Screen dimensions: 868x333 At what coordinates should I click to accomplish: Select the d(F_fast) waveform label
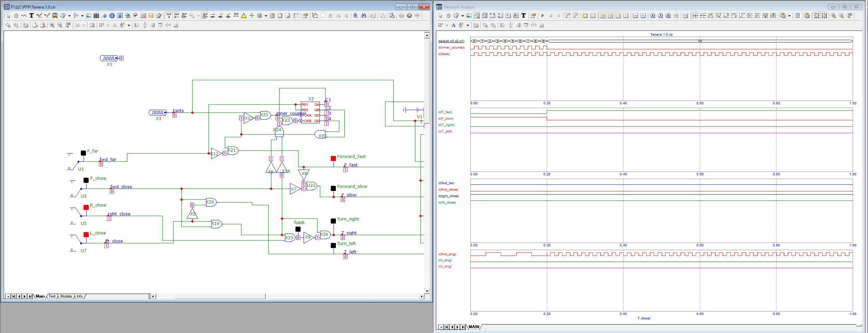point(445,112)
